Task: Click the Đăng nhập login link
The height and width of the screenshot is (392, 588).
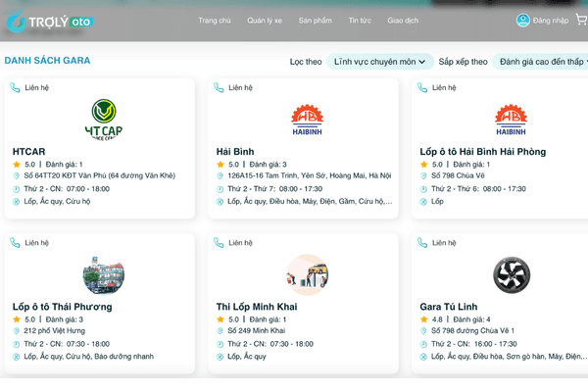Action: (x=551, y=21)
